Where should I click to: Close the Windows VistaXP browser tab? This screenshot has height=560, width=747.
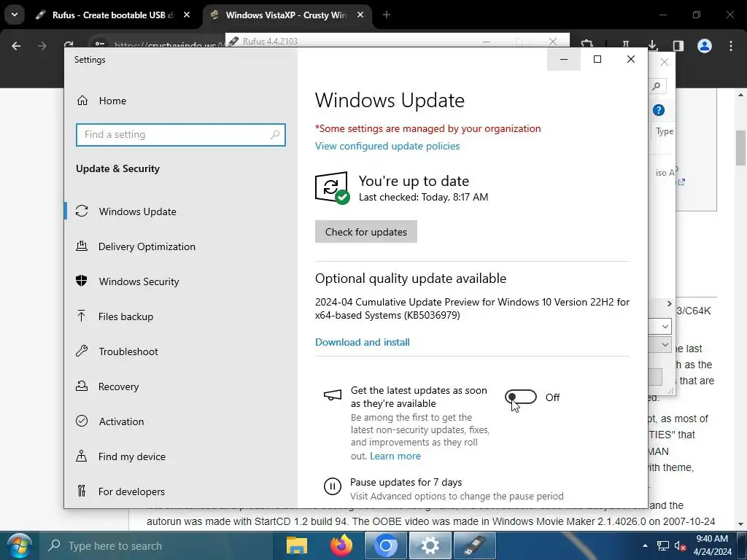[360, 15]
